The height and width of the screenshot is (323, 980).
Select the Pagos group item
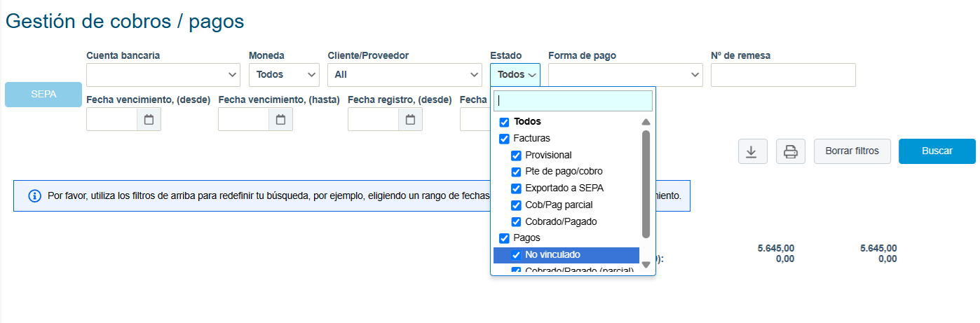(x=526, y=238)
